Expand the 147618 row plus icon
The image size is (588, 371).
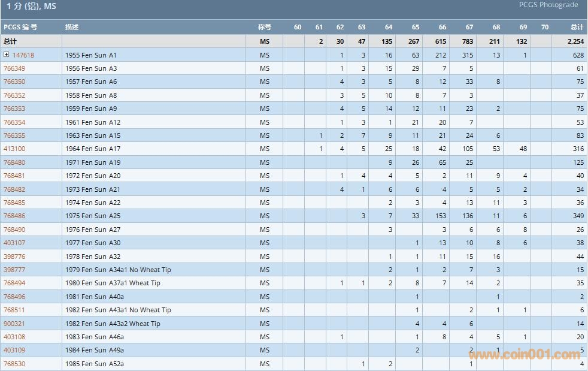click(7, 55)
